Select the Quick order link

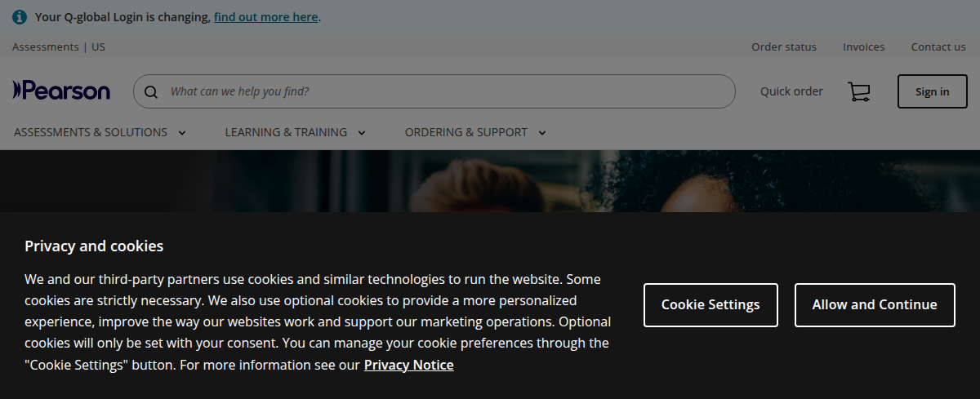(x=791, y=91)
